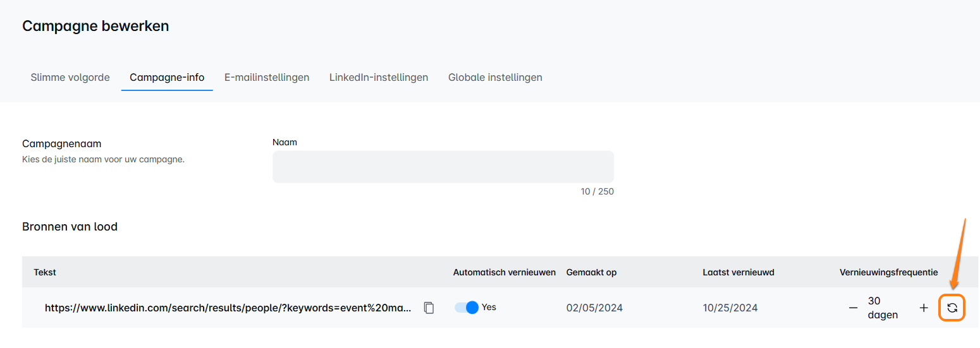Image resolution: width=980 pixels, height=348 pixels.
Task: Click the 02/05/2024 created date
Action: [x=594, y=308]
